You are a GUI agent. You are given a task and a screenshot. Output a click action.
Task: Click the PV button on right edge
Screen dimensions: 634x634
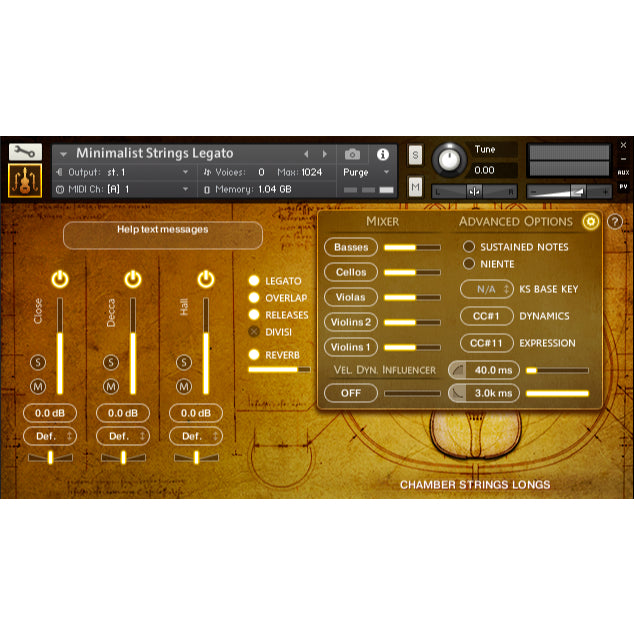point(623,187)
